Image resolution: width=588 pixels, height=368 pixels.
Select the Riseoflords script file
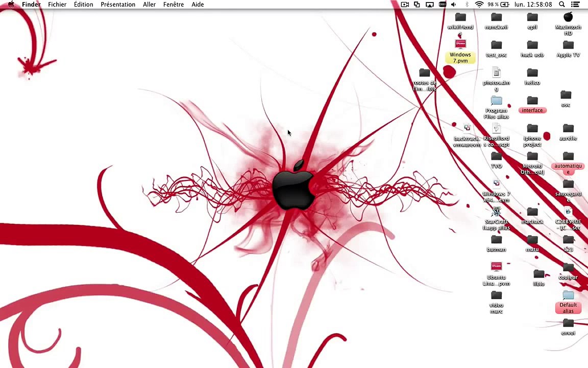(497, 128)
